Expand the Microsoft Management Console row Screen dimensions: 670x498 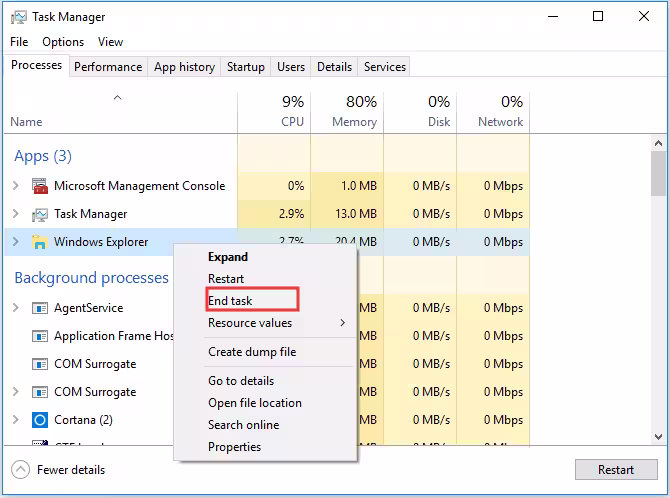click(x=16, y=186)
